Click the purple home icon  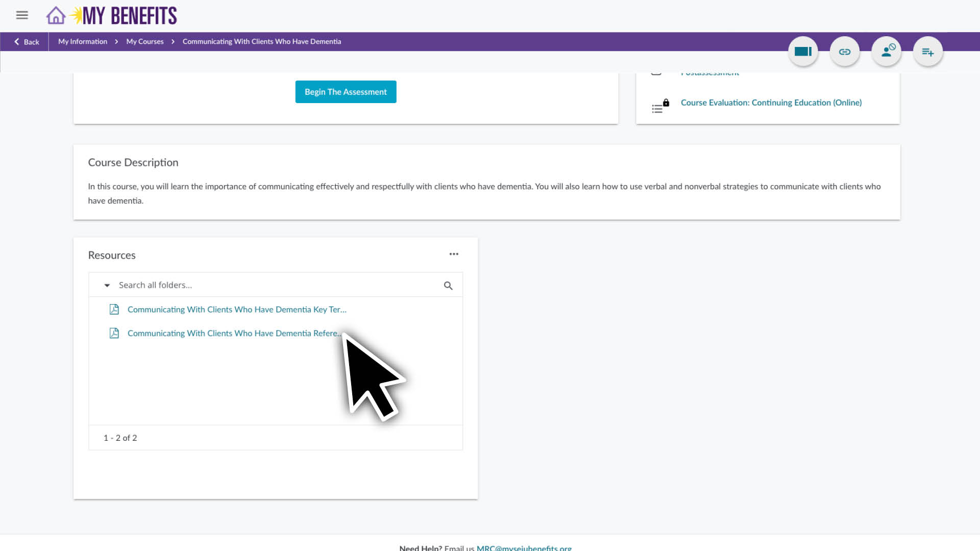click(56, 16)
